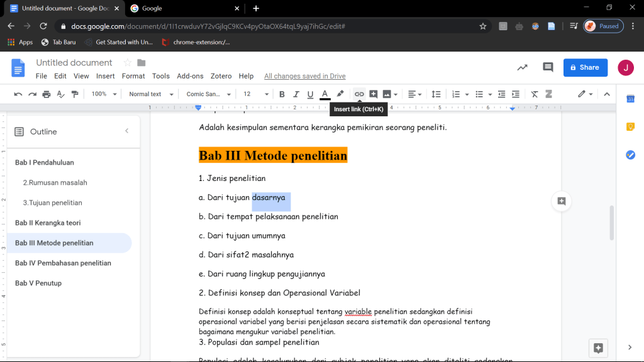Star the Untitled document
This screenshot has width=644, height=362.
[127, 63]
